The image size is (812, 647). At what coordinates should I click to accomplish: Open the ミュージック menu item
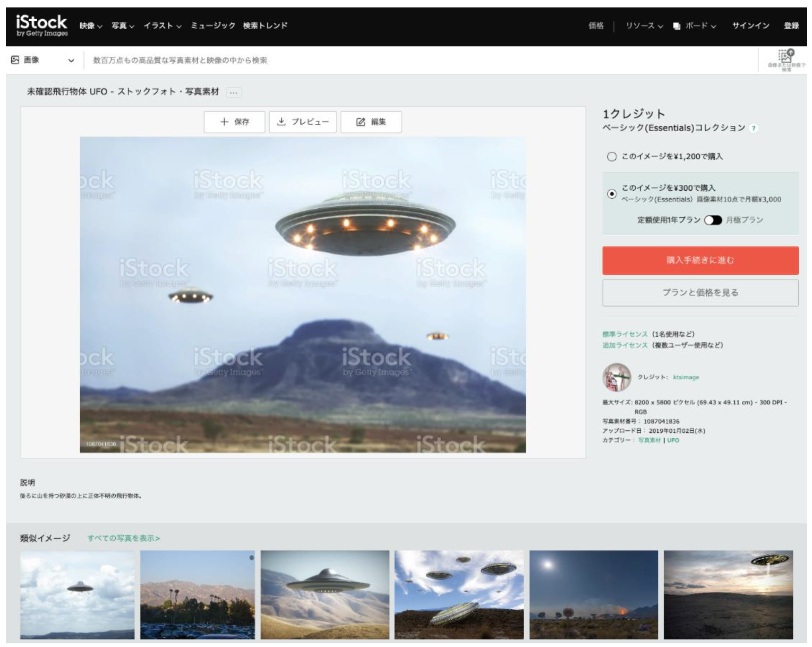coord(213,25)
